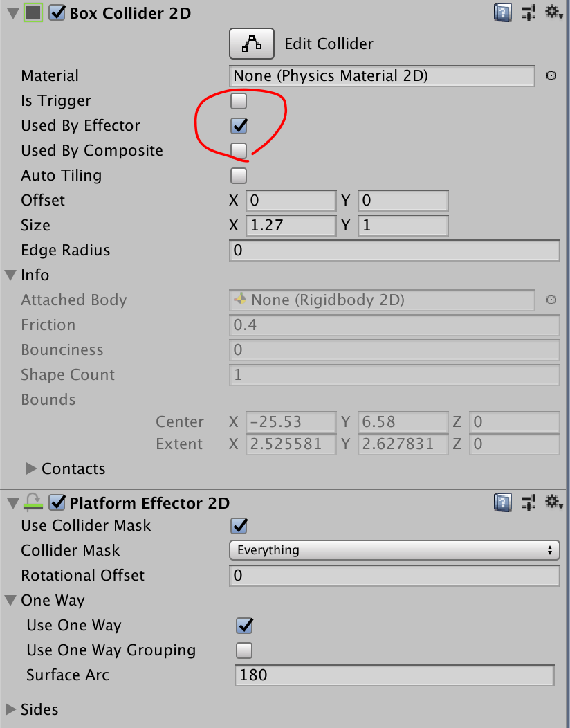
Task: Enable the Is Trigger checkbox
Action: 238,101
